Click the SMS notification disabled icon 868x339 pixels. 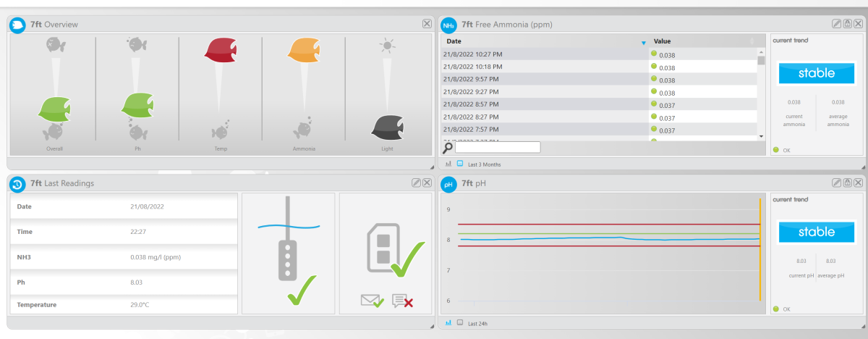(x=403, y=301)
